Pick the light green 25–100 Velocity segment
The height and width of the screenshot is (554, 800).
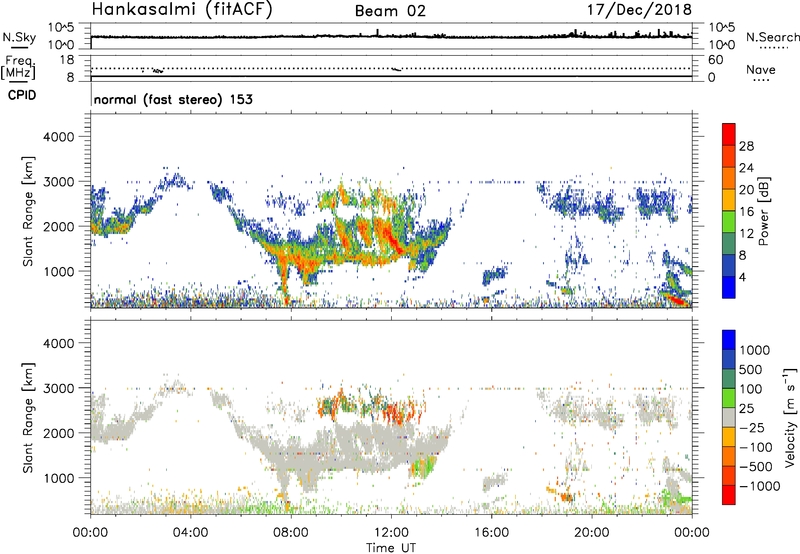729,398
